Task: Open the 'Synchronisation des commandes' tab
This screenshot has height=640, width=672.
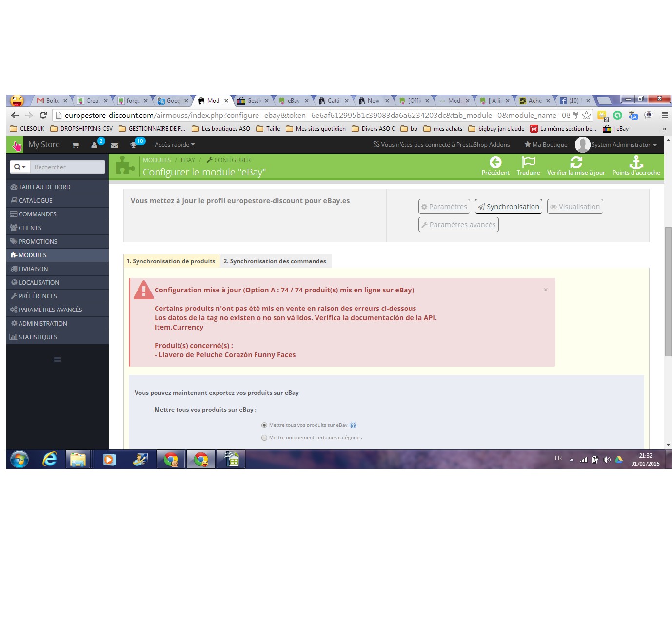Action: click(275, 261)
